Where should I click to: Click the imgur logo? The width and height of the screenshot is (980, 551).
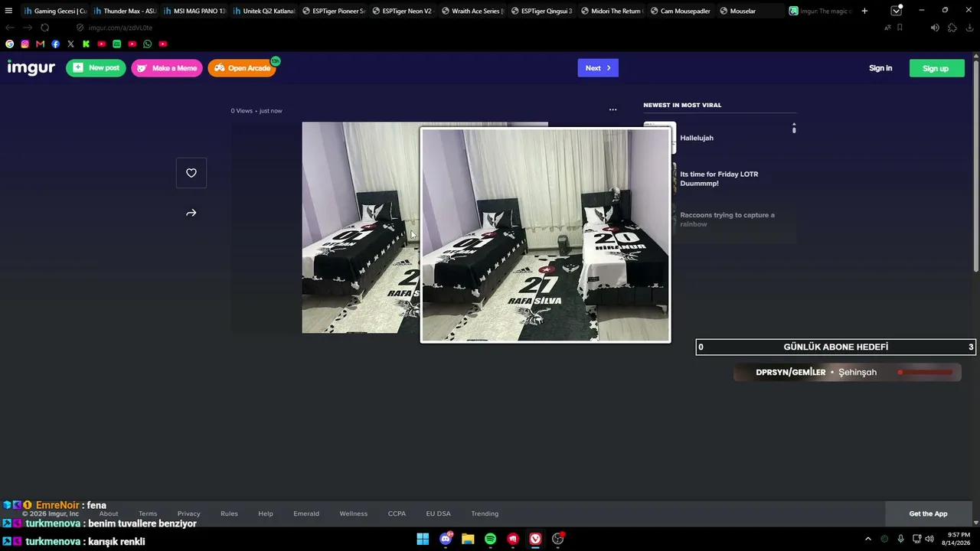click(x=31, y=68)
